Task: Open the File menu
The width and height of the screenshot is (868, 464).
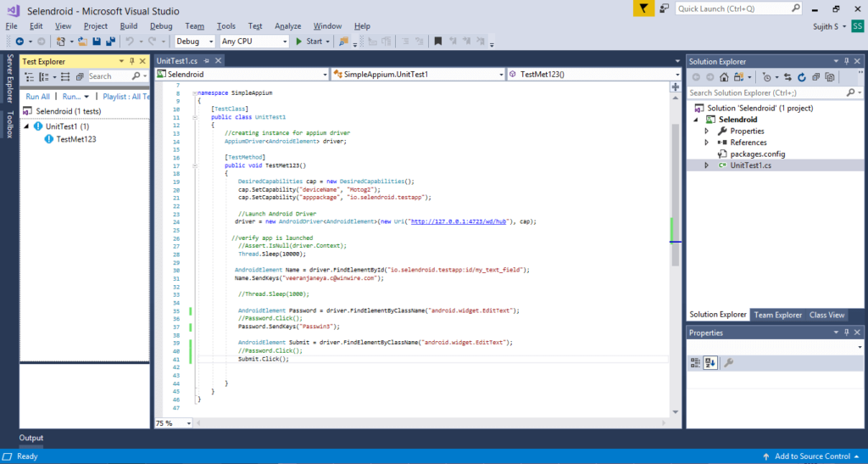Action: pos(12,26)
